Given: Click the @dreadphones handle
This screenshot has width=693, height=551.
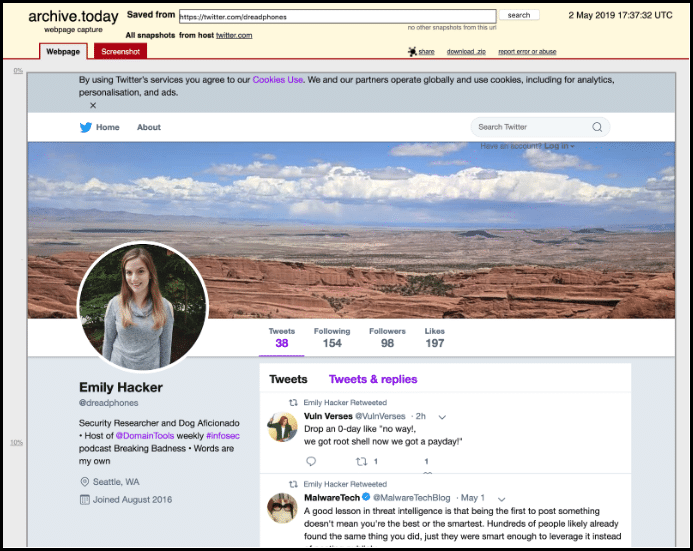Looking at the screenshot, I should coord(108,403).
